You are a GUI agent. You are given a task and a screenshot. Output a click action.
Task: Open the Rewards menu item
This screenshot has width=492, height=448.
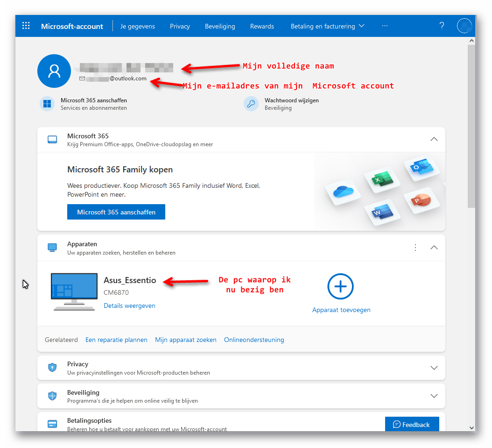pos(262,26)
